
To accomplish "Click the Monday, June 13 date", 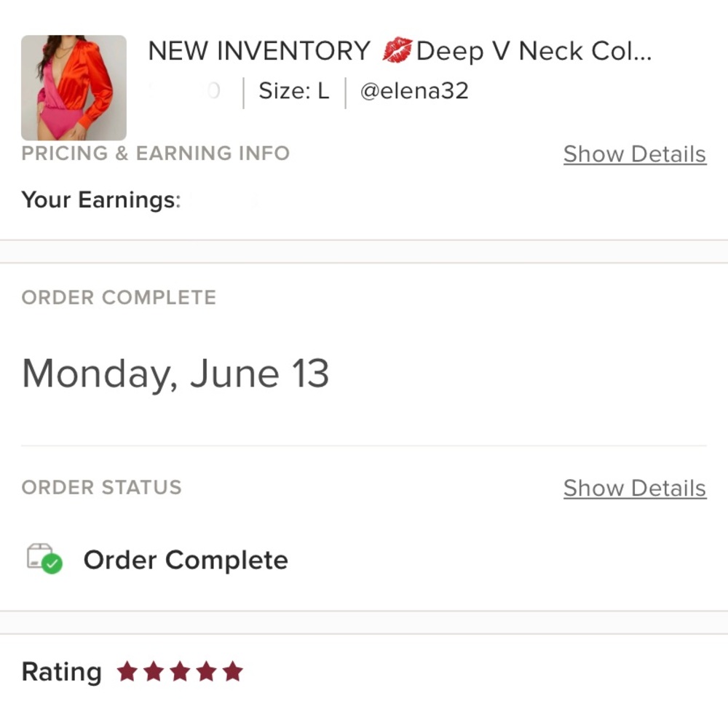I will coord(175,373).
